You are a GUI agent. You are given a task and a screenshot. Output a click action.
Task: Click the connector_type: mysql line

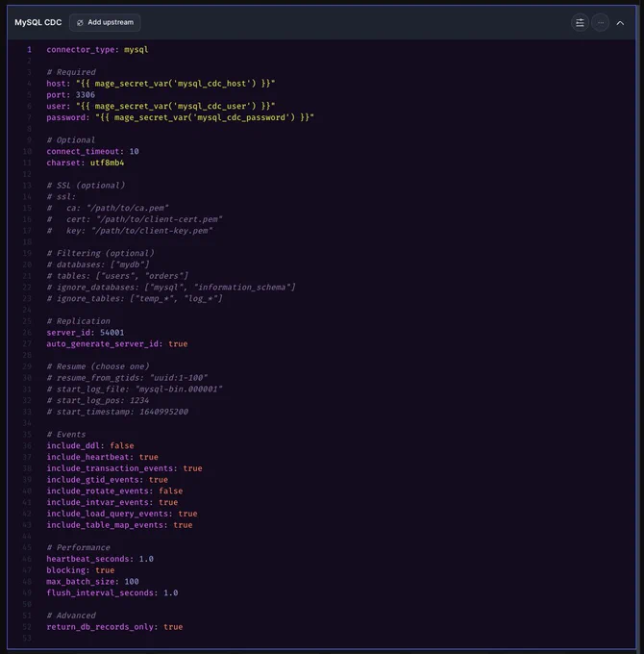[x=97, y=50]
